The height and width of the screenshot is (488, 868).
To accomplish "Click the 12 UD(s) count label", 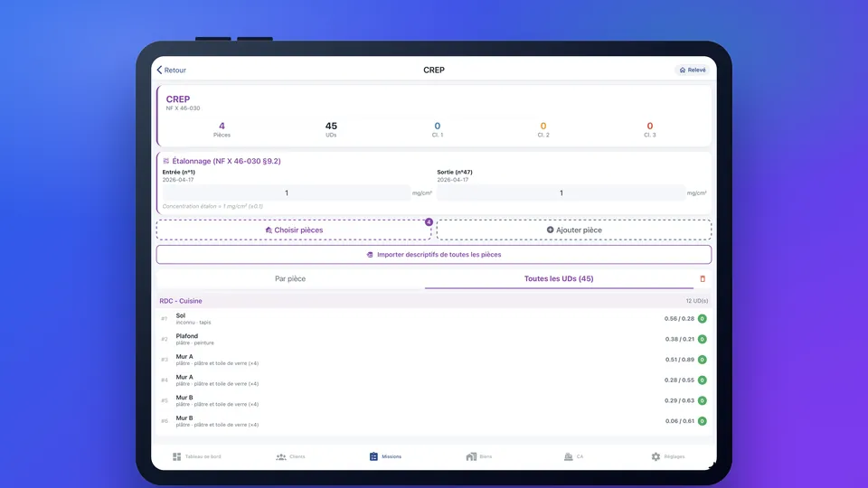I will 697,301.
